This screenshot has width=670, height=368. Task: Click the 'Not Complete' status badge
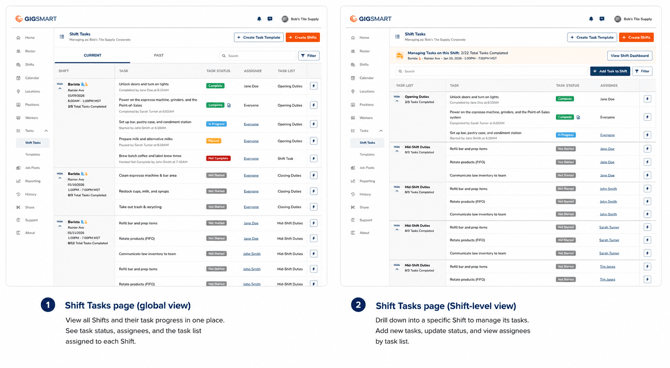[218, 158]
